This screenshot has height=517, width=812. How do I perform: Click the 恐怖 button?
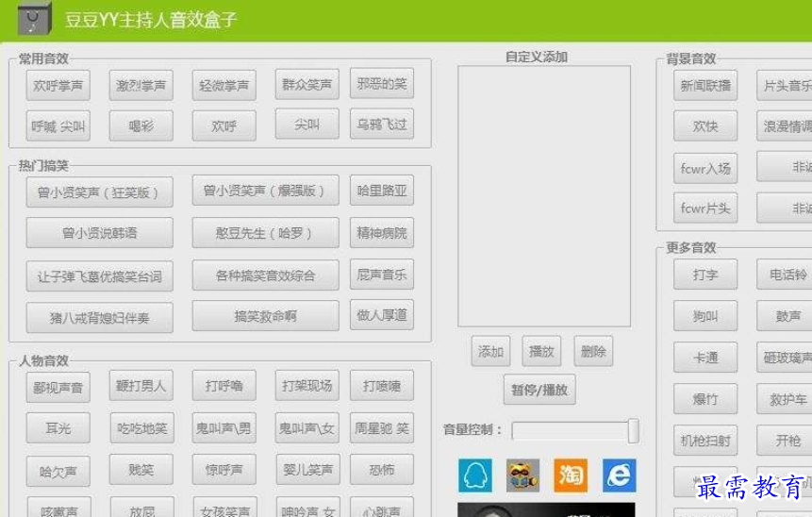pyautogui.click(x=382, y=469)
